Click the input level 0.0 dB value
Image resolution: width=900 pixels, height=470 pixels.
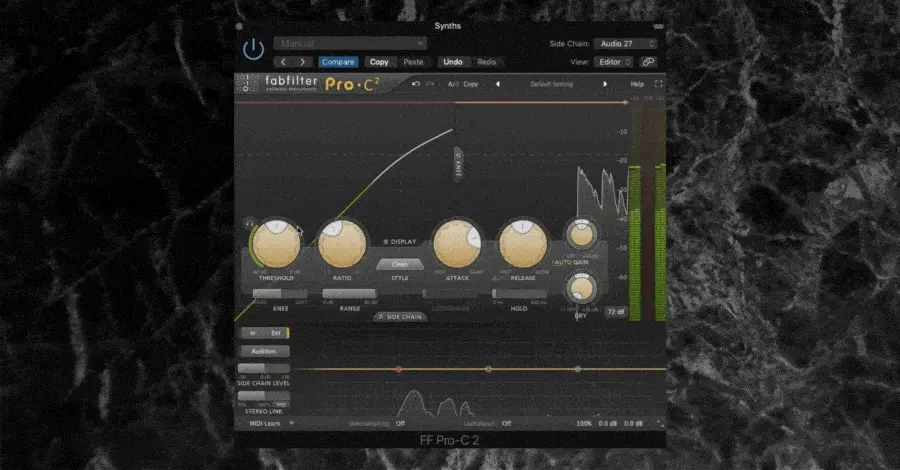pyautogui.click(x=607, y=424)
